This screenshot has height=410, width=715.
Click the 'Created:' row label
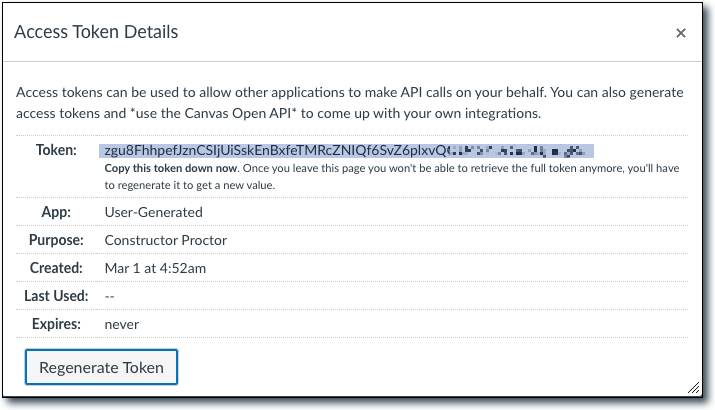pos(56,268)
